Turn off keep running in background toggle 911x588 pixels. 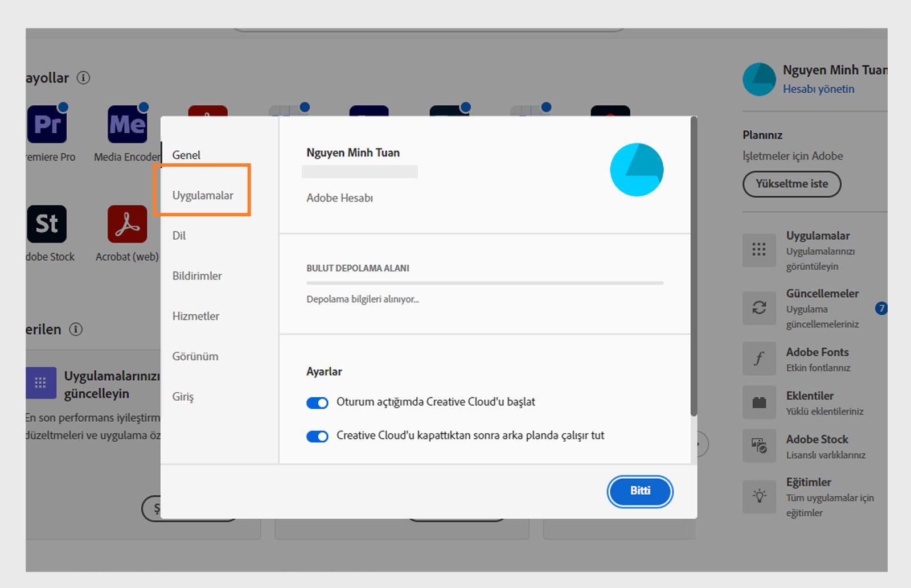point(317,436)
